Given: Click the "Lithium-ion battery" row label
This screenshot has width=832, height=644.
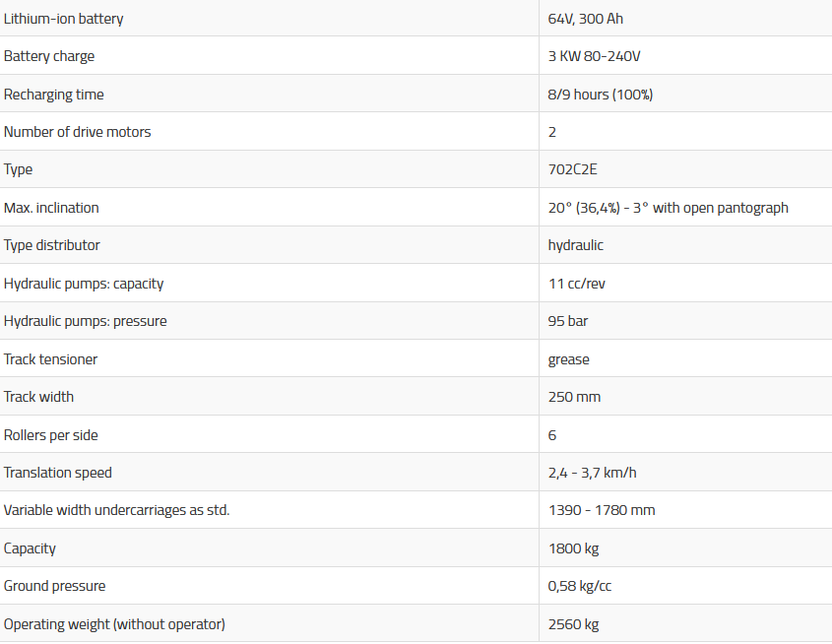Looking at the screenshot, I should pyautogui.click(x=64, y=19).
